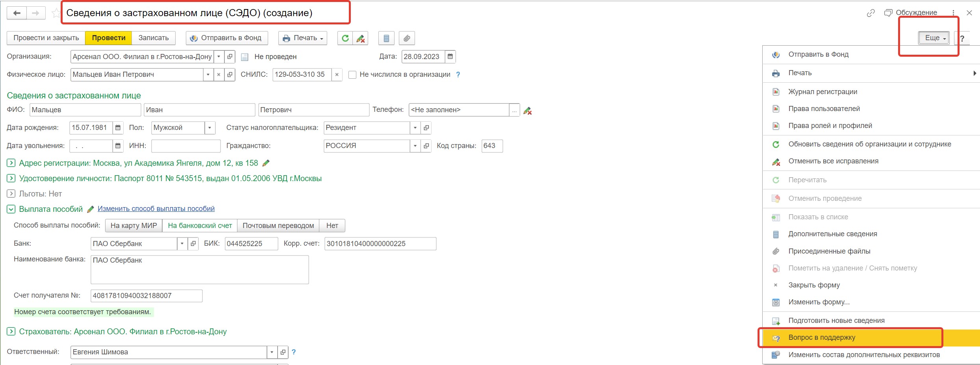Open the citizenship country record icon
This screenshot has width=980, height=365.
pos(426,146)
